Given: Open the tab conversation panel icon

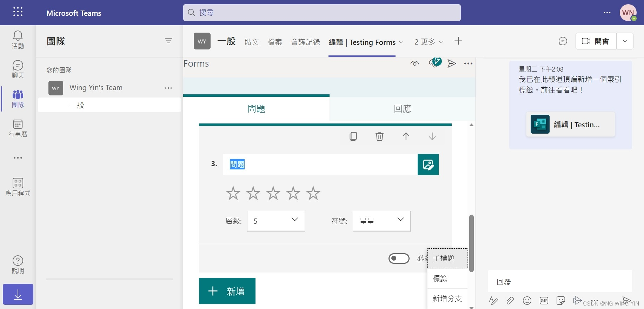Looking at the screenshot, I should tap(563, 41).
